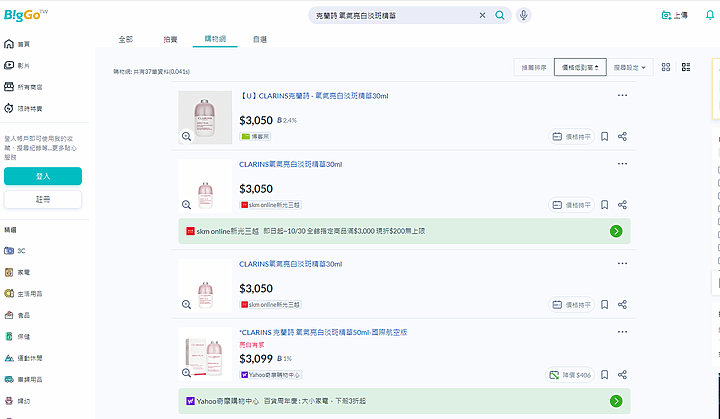Bookmark the third CLARINS 30ml listing
This screenshot has height=419, width=720.
(x=605, y=305)
